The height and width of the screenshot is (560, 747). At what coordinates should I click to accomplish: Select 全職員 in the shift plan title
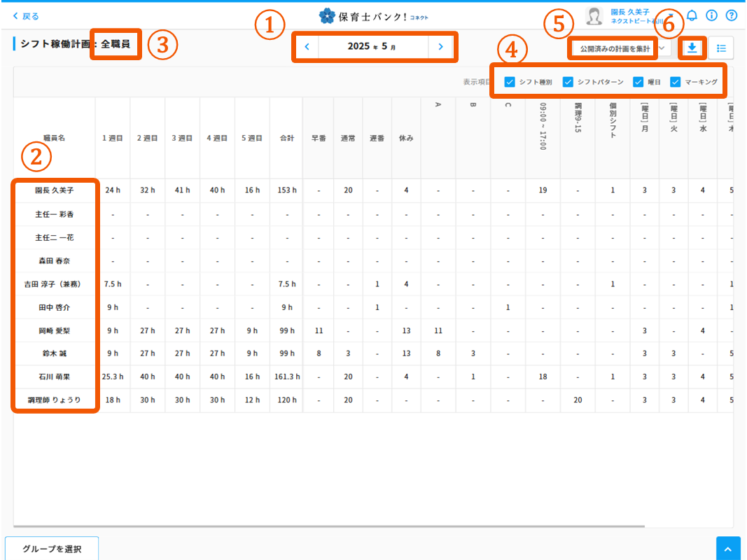(116, 43)
